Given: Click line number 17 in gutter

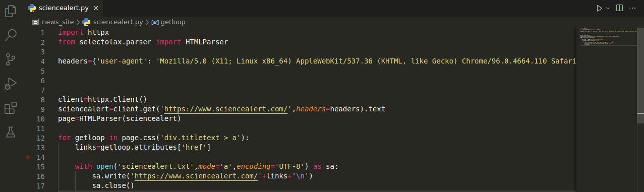Looking at the screenshot, I should (x=40, y=186).
